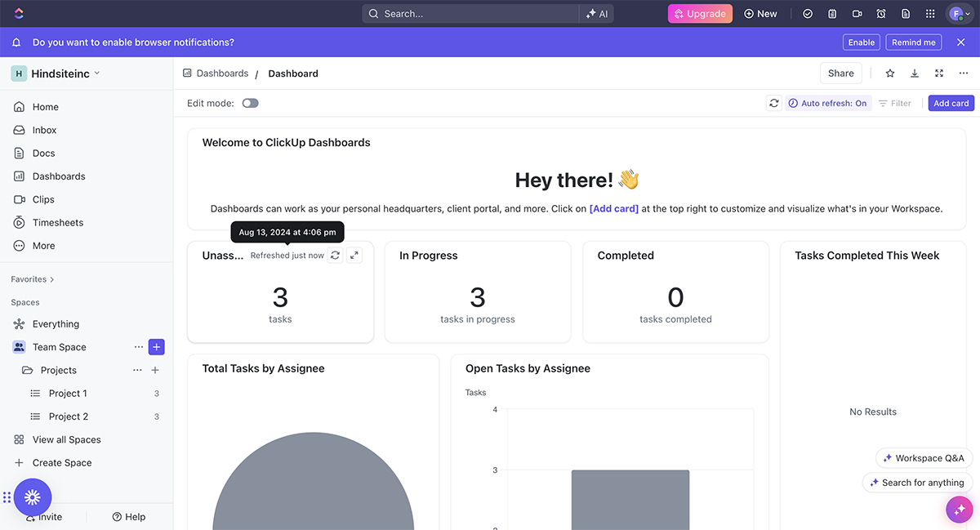Viewport: 980px width, 530px height.
Task: Click the Add card button
Action: point(951,104)
